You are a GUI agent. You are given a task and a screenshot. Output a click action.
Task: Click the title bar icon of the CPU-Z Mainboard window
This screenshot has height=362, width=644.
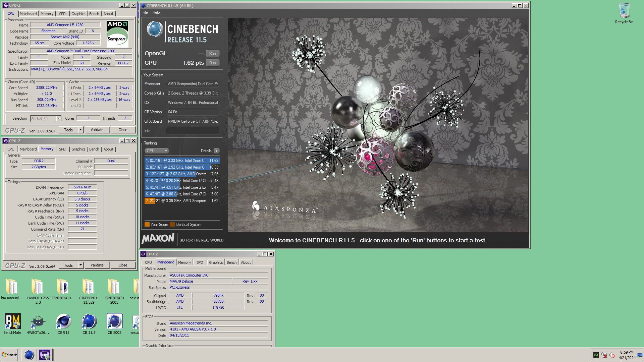(x=143, y=254)
